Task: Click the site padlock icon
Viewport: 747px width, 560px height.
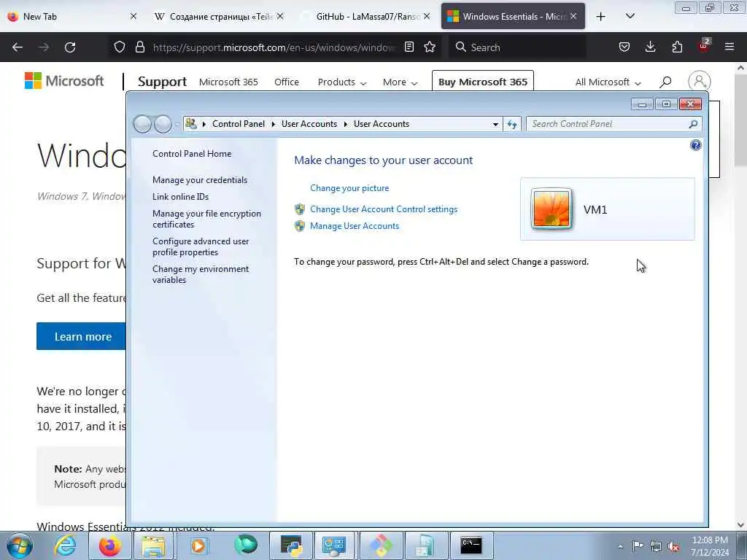Action: click(139, 47)
